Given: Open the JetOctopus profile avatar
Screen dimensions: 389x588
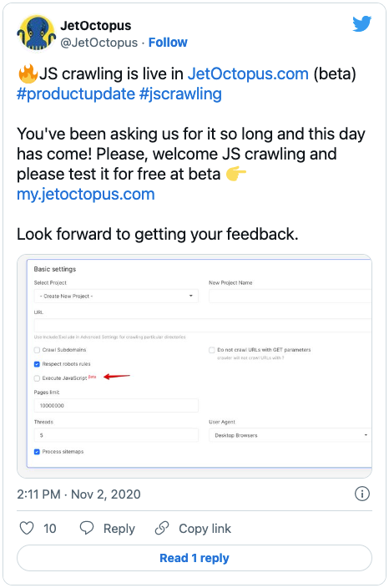Looking at the screenshot, I should pos(37,33).
